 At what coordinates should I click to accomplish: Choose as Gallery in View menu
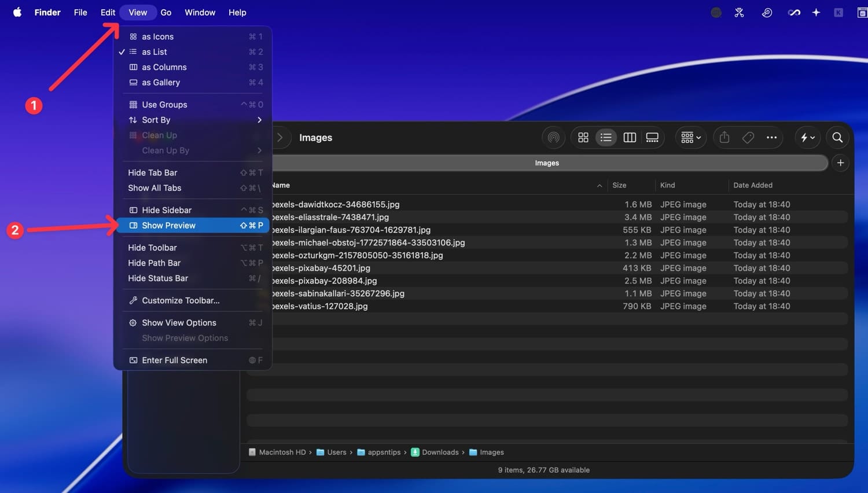[193, 82]
